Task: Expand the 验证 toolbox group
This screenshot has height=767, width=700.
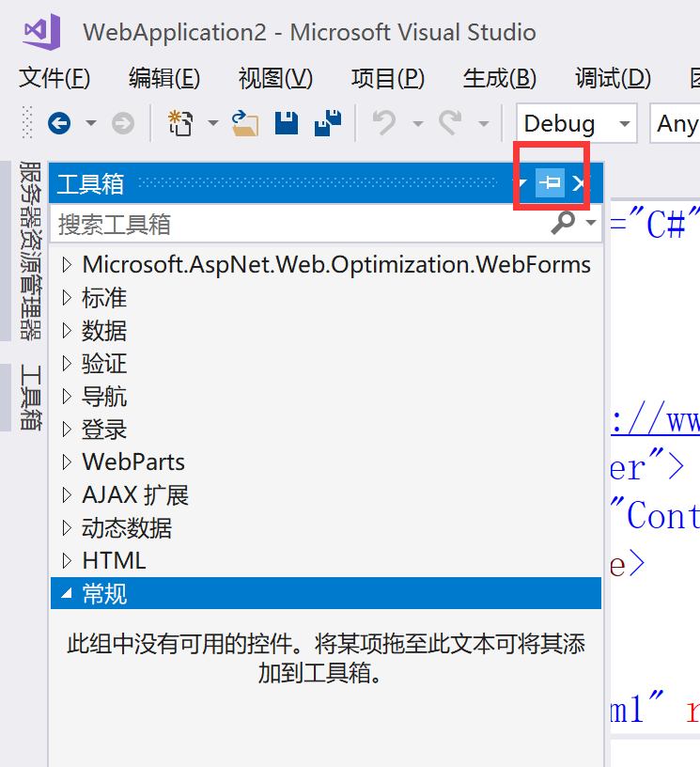Action: click(x=67, y=364)
